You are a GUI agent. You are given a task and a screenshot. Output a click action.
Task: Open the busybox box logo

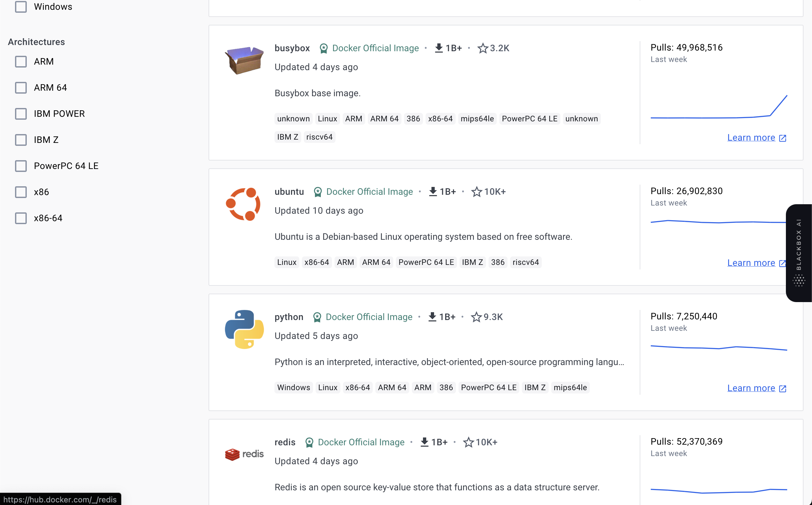pyautogui.click(x=244, y=60)
